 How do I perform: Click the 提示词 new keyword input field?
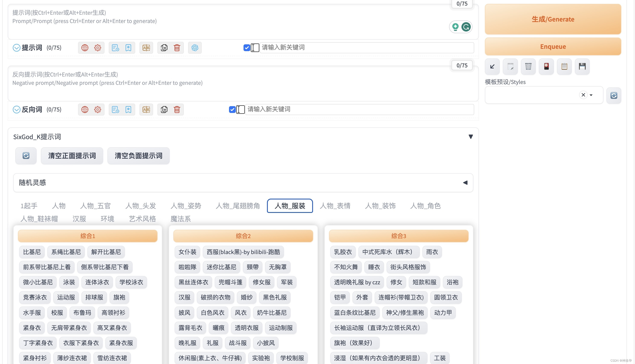click(x=367, y=48)
